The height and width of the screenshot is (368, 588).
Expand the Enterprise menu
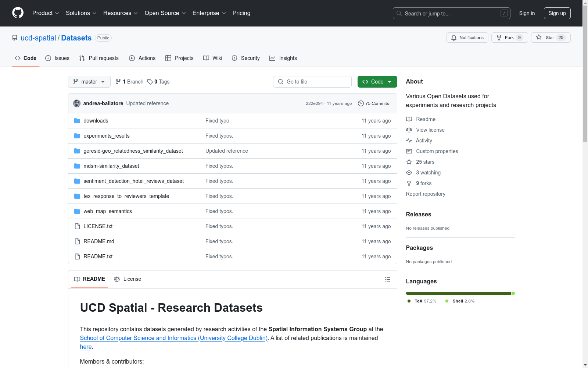209,13
